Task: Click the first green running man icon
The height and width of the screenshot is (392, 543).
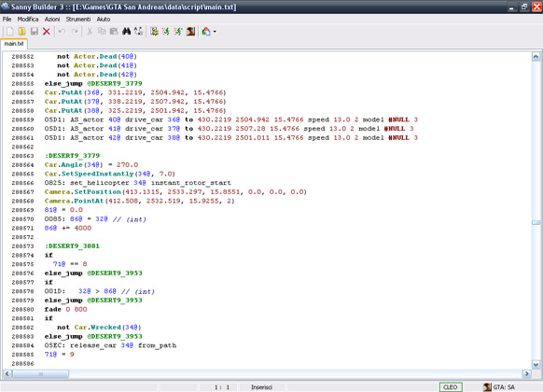Action: (166, 32)
